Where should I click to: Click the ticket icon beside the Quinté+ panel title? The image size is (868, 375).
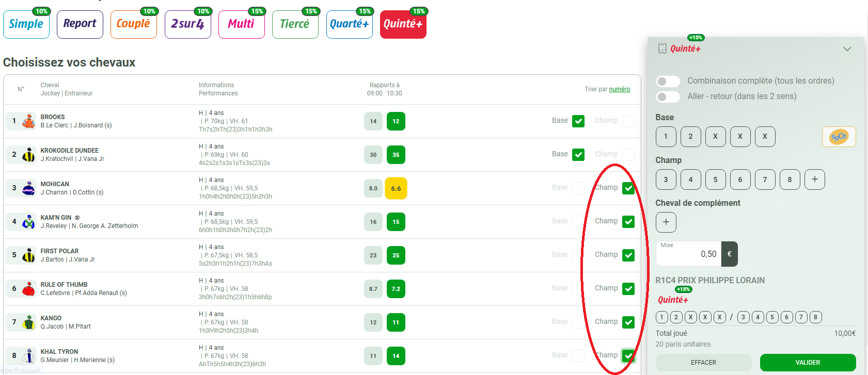(662, 49)
